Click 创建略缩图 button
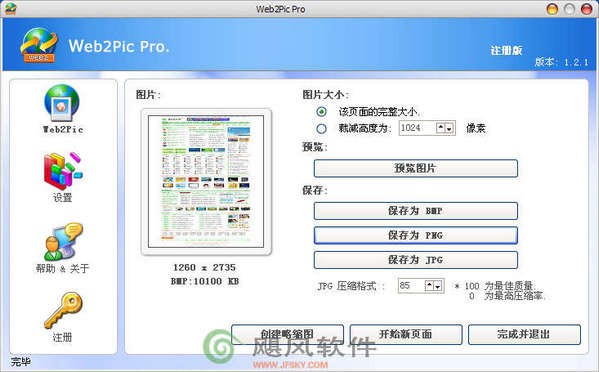Screen dimensions: 599x372 click(287, 335)
